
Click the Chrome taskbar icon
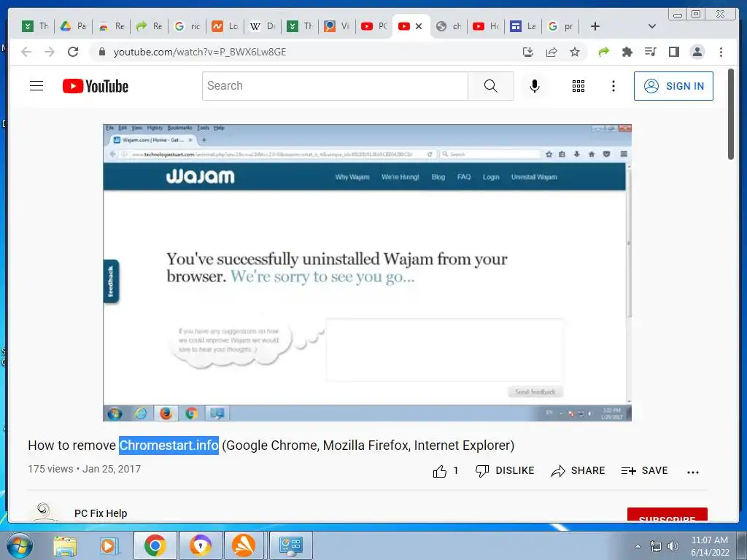[155, 545]
